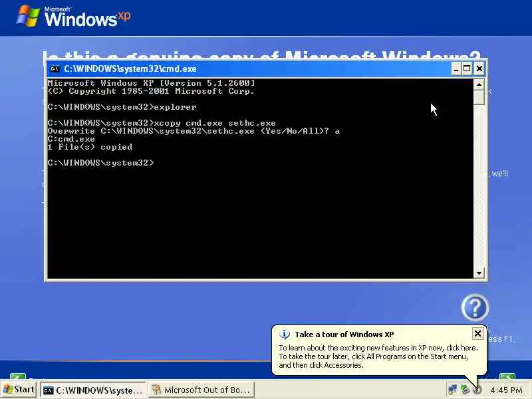Click scroll up arrow in cmd window
532x399 pixels.
pyautogui.click(x=479, y=84)
